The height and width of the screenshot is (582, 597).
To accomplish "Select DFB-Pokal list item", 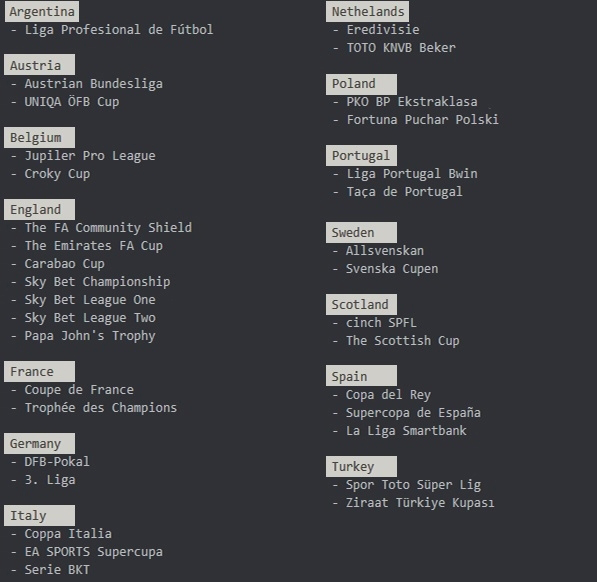I will click(x=57, y=462).
